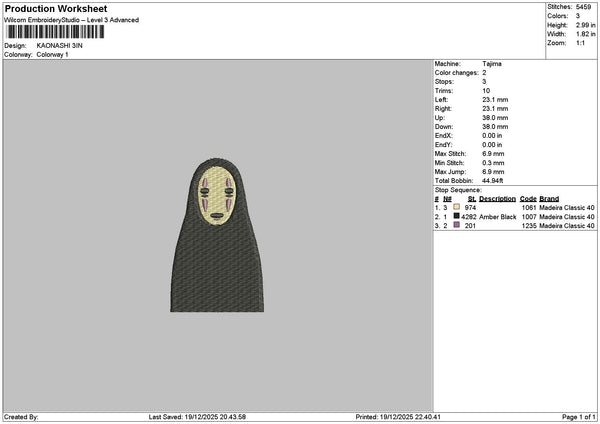Click the Code column header

528,198
